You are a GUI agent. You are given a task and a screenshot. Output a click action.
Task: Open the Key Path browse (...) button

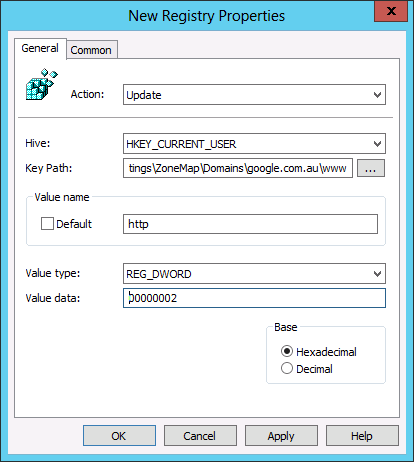click(x=371, y=168)
